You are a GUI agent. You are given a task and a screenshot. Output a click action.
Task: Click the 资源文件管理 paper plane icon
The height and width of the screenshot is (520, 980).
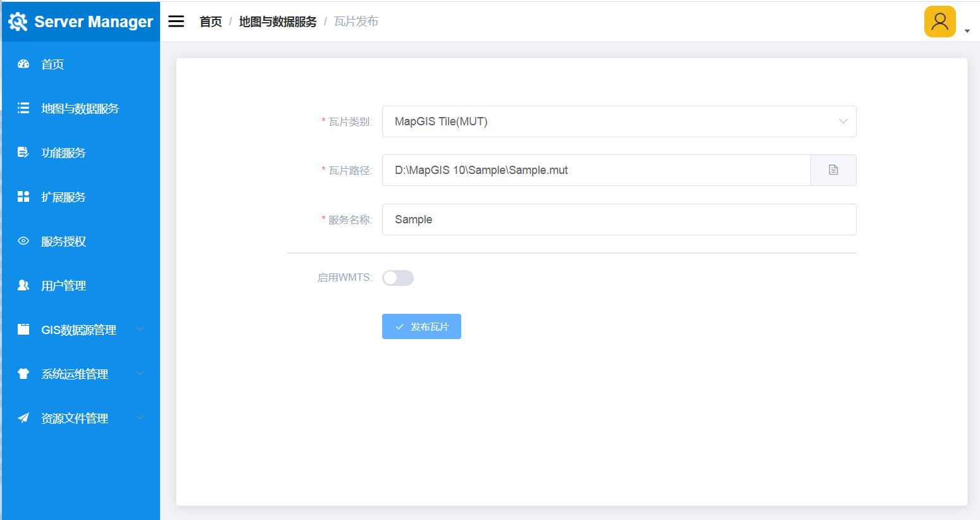click(23, 418)
